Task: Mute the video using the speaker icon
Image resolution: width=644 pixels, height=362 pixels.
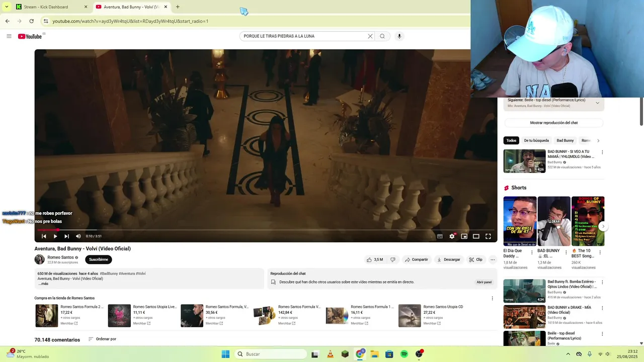Action: pos(78,236)
